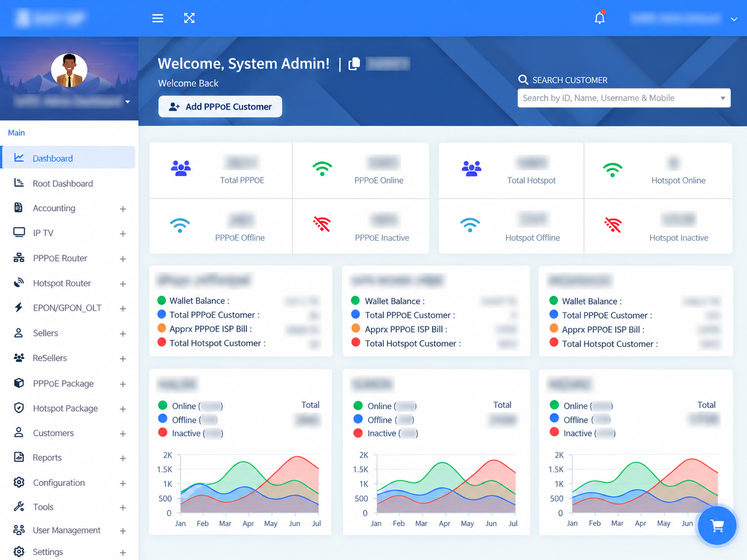This screenshot has width=747, height=560.
Task: Click the admin avatar picture in sidebar
Action: click(69, 70)
